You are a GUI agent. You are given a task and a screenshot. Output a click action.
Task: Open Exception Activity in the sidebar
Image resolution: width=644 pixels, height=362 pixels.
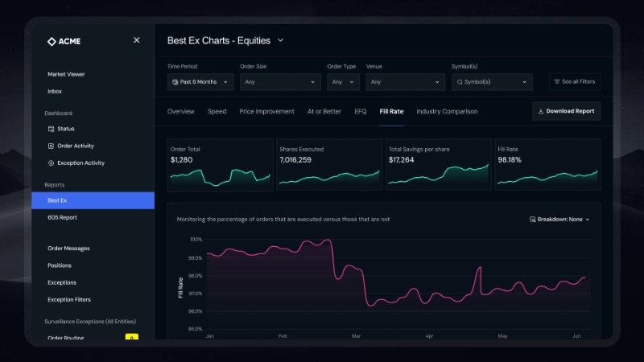pos(81,163)
